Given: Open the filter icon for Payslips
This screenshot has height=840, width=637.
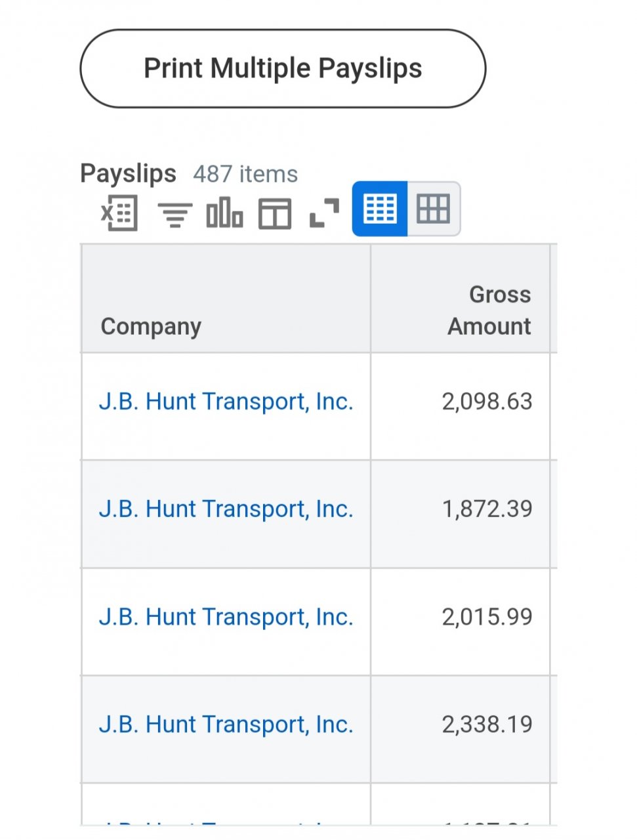Looking at the screenshot, I should pyautogui.click(x=175, y=214).
